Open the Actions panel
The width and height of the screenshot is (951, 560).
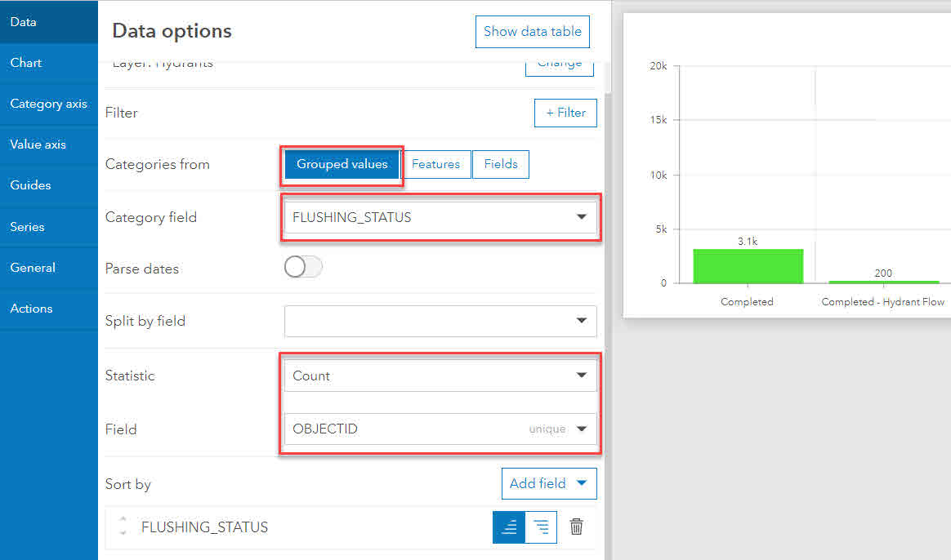click(31, 309)
